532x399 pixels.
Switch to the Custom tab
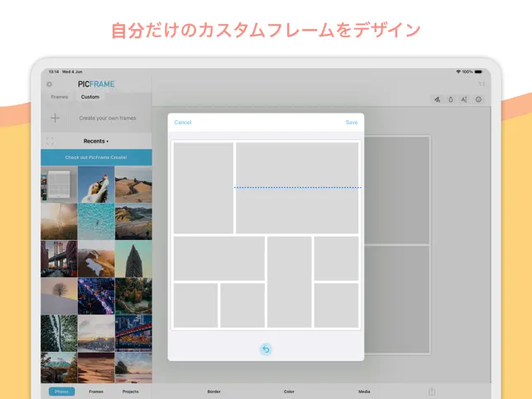[x=90, y=97]
